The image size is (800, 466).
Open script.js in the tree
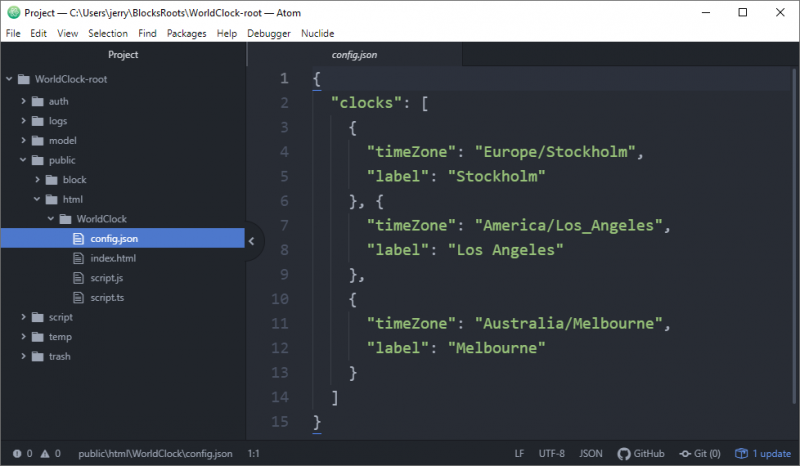[x=107, y=278]
